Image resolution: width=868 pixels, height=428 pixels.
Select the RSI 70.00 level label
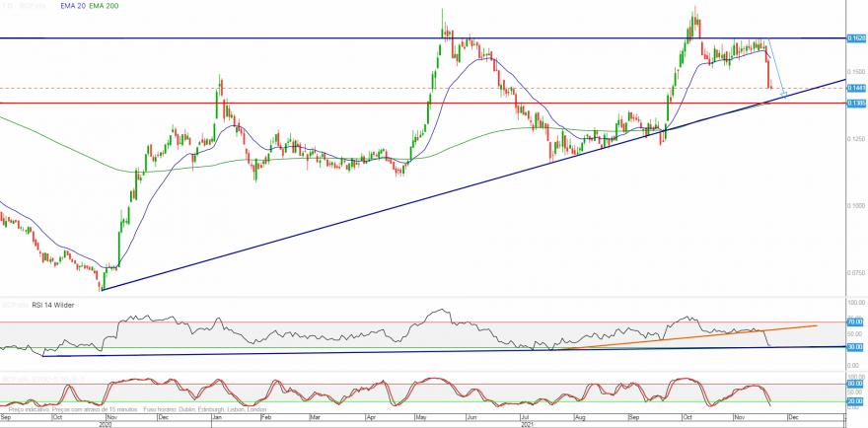click(856, 321)
